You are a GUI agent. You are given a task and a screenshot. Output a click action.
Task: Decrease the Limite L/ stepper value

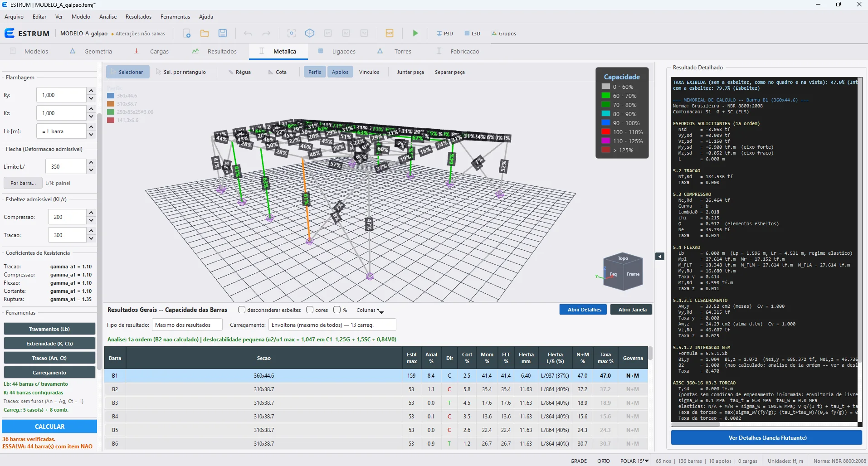tap(91, 170)
